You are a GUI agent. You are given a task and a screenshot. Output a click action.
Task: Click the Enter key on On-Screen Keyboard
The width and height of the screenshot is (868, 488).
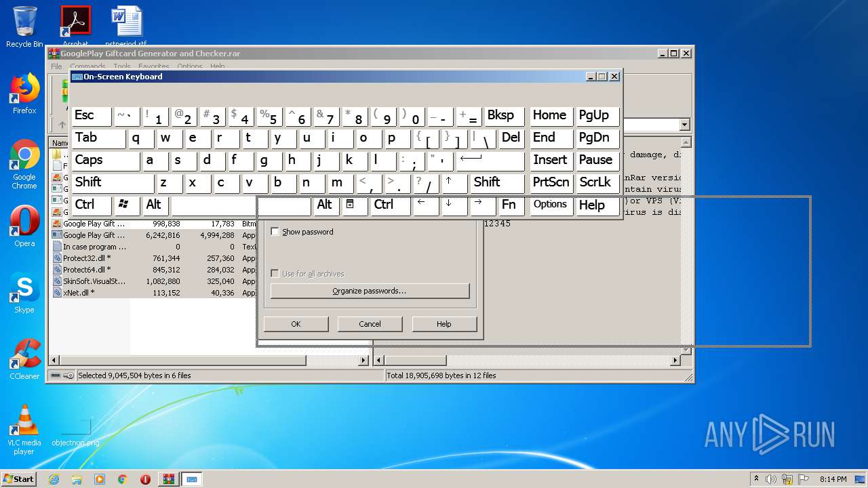tap(490, 160)
